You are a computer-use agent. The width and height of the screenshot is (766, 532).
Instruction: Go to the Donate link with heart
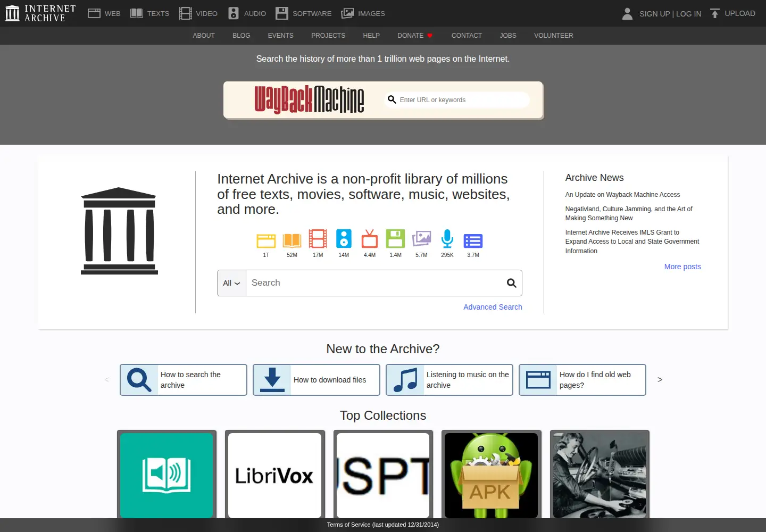click(x=415, y=36)
